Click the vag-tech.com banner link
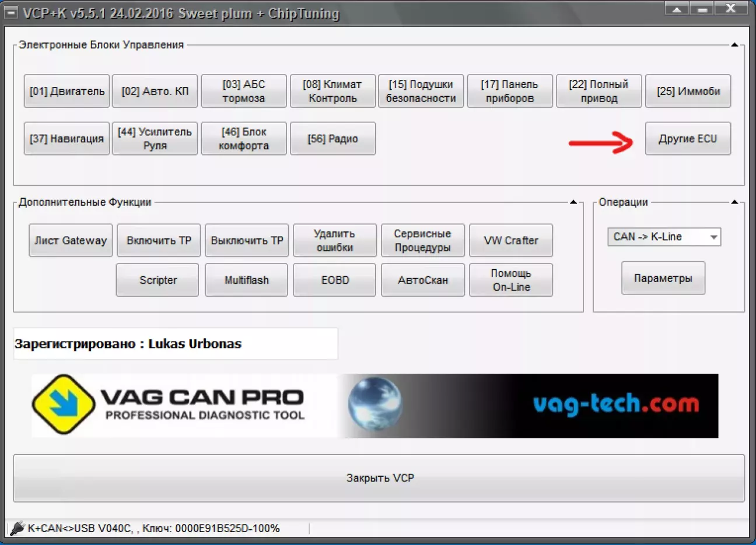This screenshot has width=756, height=545. 615,404
